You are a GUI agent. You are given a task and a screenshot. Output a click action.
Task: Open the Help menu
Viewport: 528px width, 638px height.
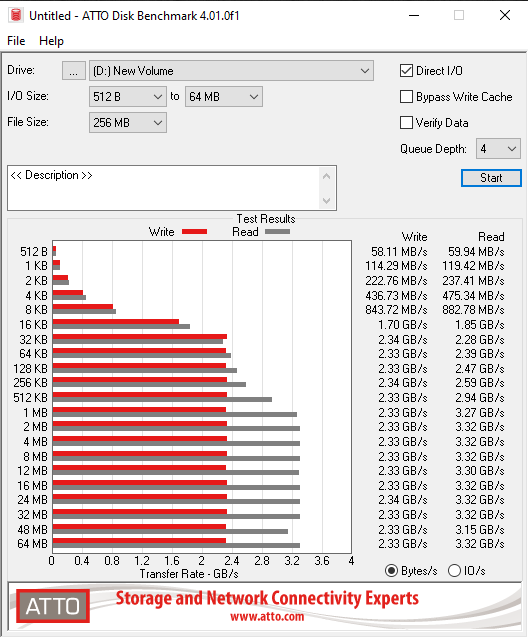pyautogui.click(x=51, y=41)
